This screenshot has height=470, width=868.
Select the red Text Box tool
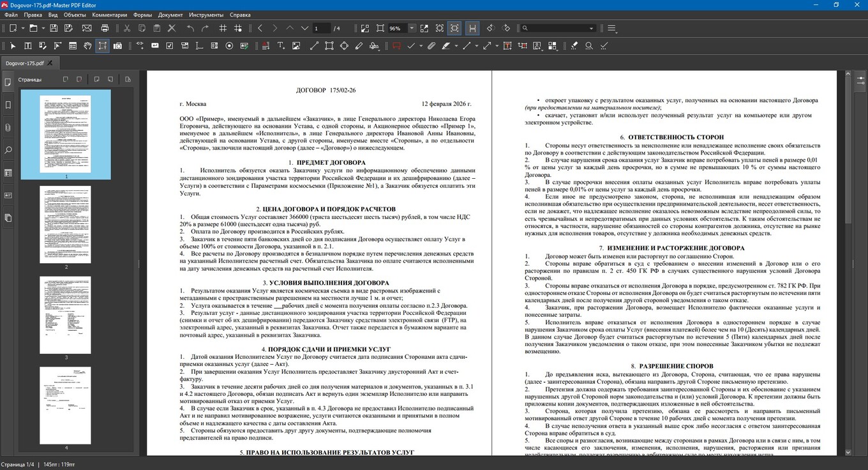coord(507,46)
